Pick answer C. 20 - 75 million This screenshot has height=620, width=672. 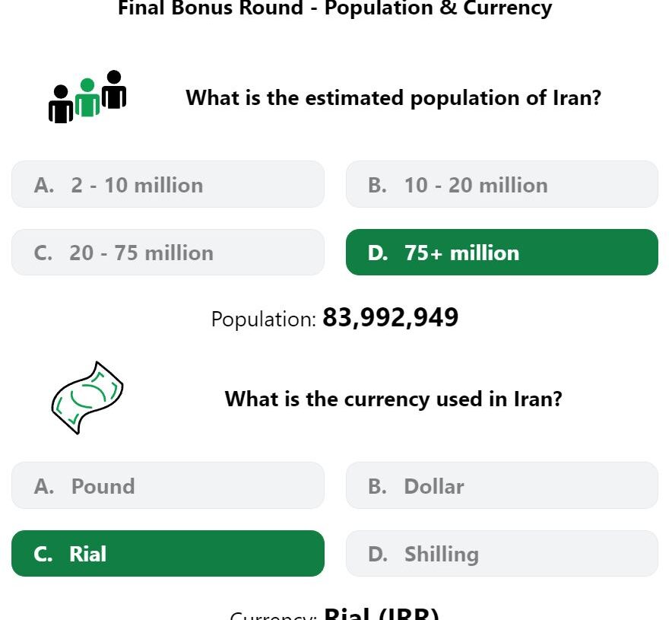[168, 253]
